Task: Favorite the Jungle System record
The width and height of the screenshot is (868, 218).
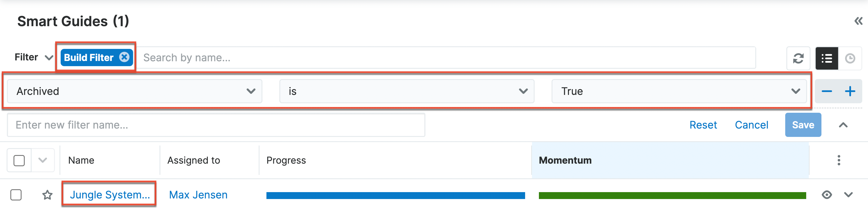Action: [x=47, y=195]
